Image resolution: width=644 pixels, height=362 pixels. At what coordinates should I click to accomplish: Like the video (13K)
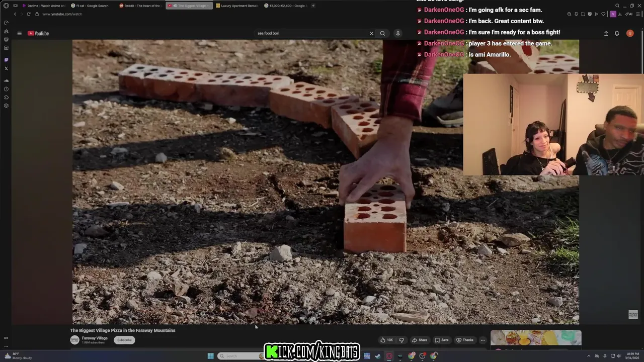[386, 340]
